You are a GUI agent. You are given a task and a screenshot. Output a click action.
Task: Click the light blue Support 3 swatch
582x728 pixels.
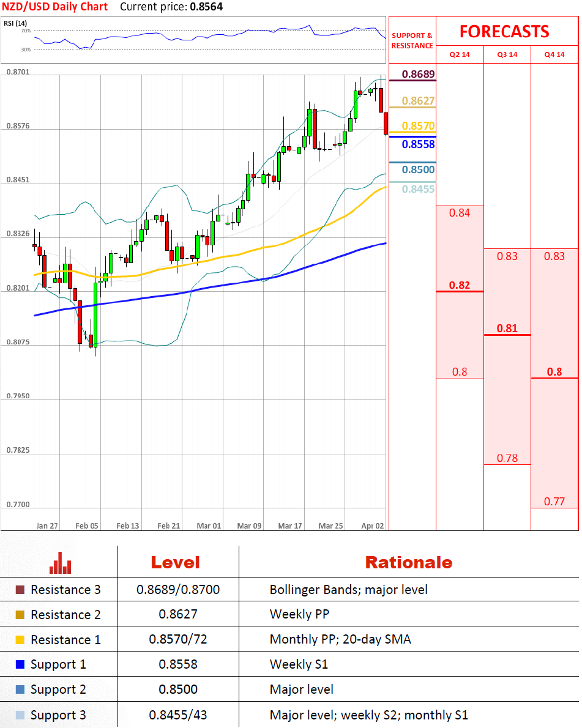click(x=20, y=715)
